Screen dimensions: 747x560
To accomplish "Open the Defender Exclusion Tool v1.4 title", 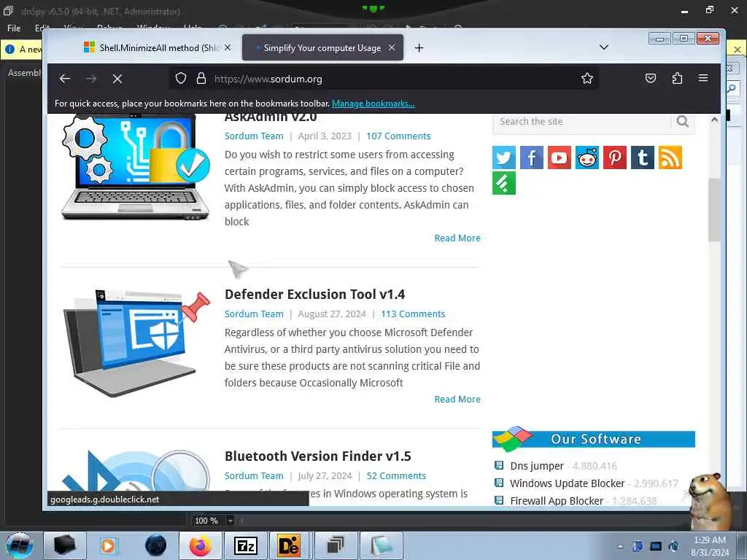I will coord(315,295).
